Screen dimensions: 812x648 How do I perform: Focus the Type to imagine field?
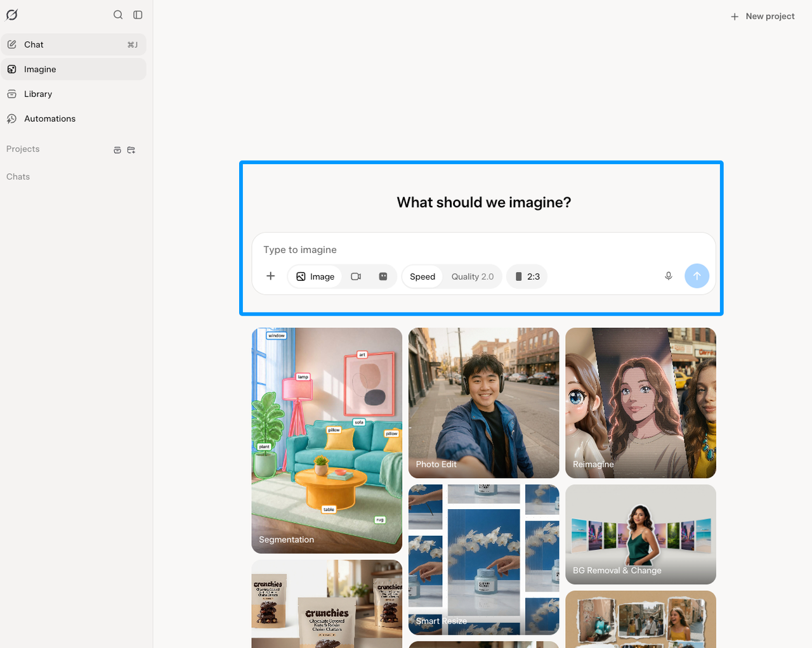(483, 250)
